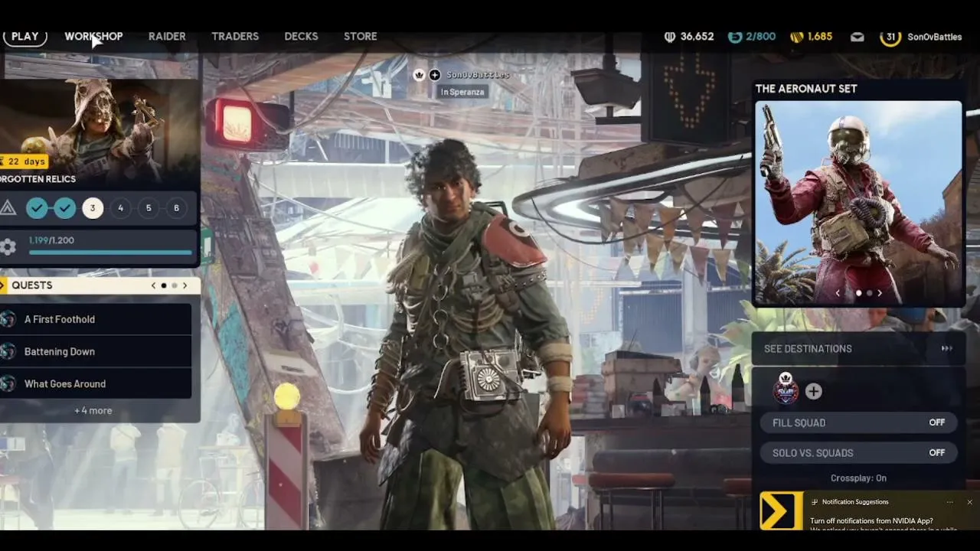Click the Crossplay: On label
980x551 pixels.
coord(858,478)
